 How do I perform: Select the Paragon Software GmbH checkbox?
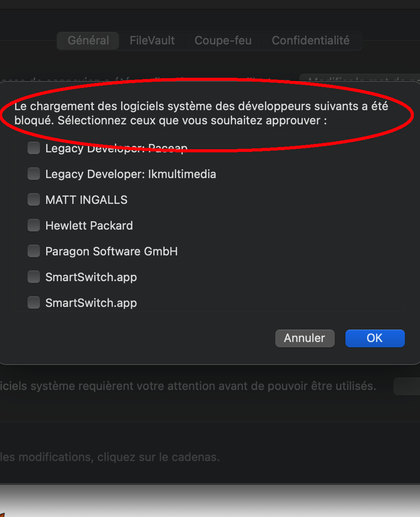[x=34, y=251]
